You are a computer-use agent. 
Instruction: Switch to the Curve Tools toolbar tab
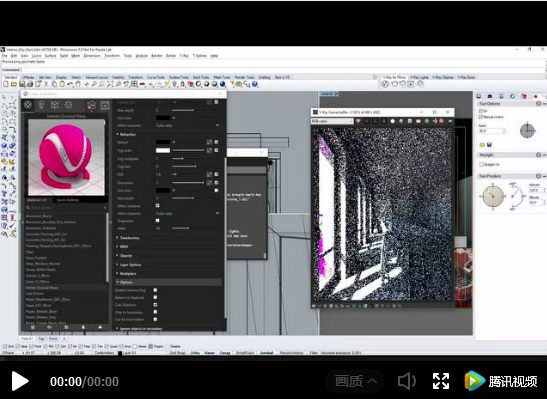(156, 77)
